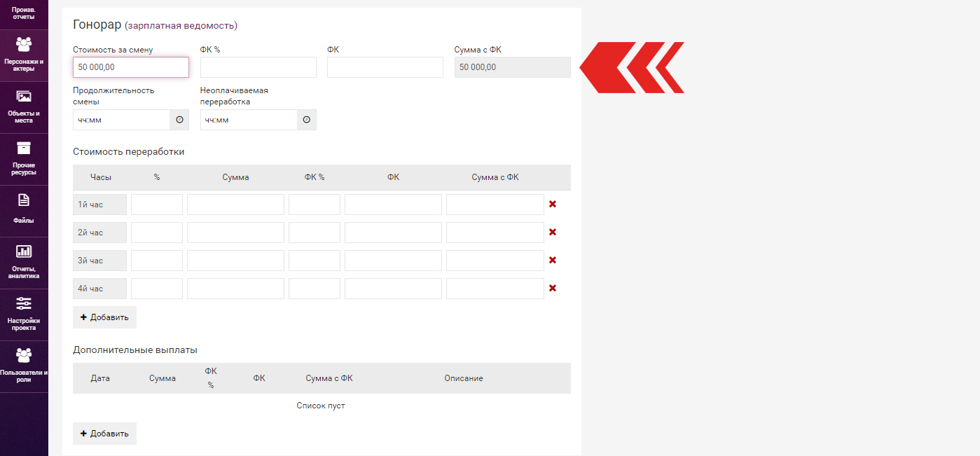980x456 pixels.
Task: Click the 1й час hour cell
Action: click(x=99, y=205)
